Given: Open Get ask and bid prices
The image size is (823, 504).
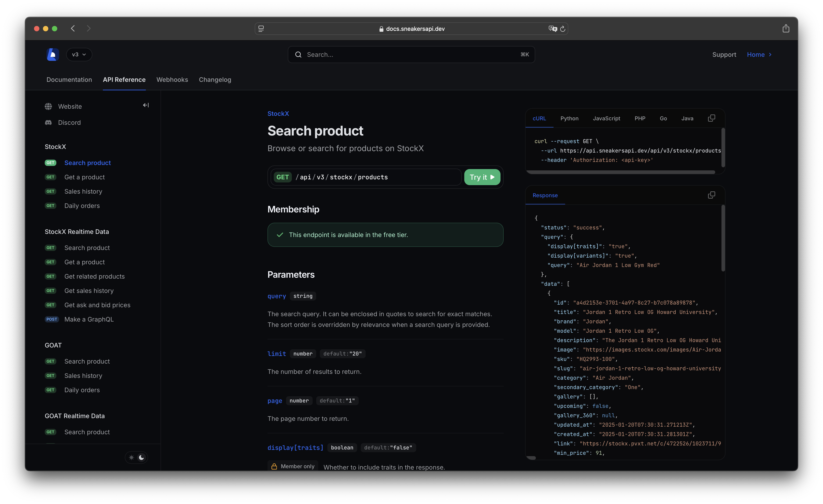Looking at the screenshot, I should [97, 305].
